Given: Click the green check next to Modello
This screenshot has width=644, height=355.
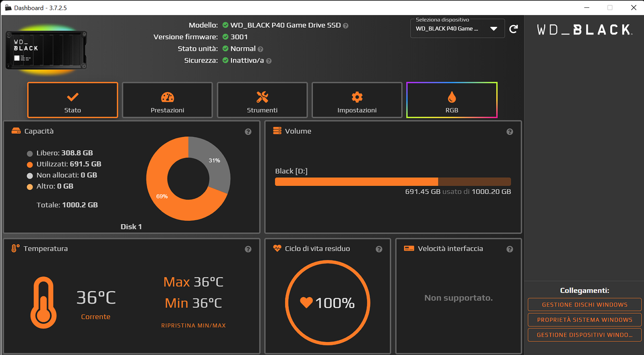Looking at the screenshot, I should point(225,25).
